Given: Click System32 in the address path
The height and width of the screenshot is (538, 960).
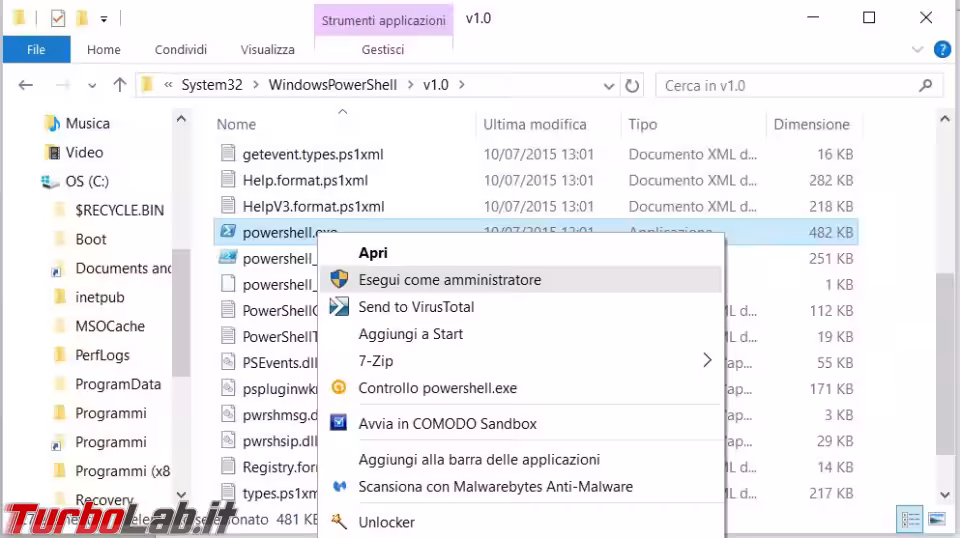Looking at the screenshot, I should coord(212,85).
